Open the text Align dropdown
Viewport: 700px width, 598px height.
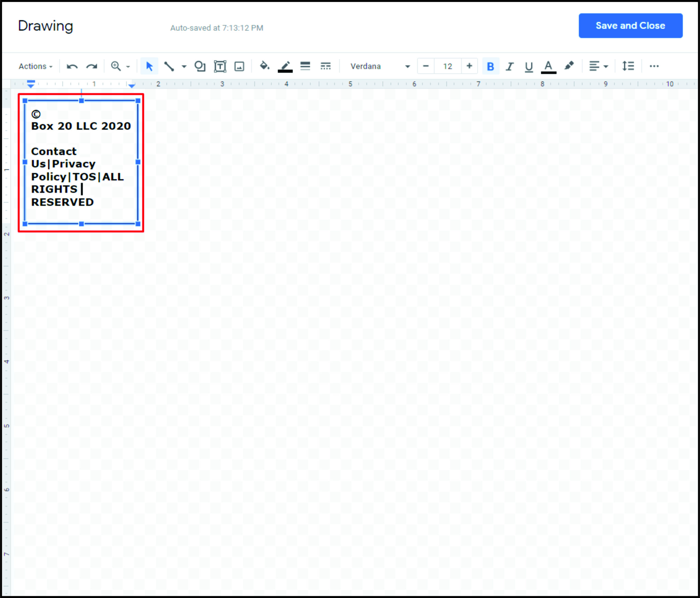(x=598, y=66)
